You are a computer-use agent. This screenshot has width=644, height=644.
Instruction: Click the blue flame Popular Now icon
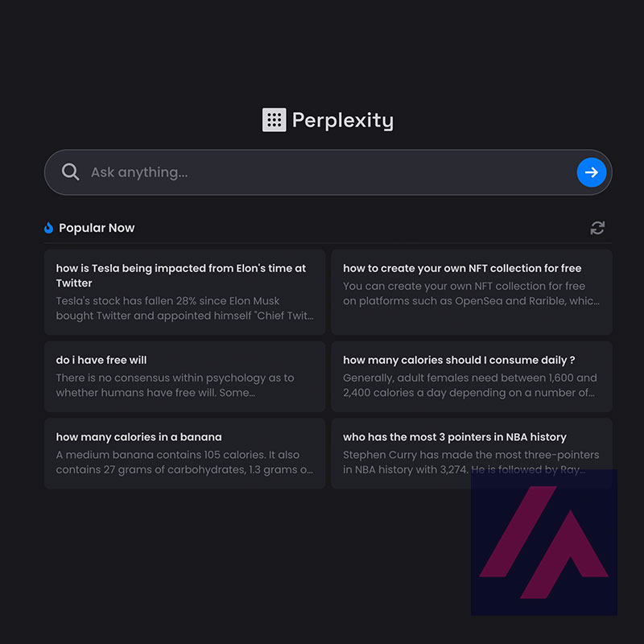pos(48,228)
